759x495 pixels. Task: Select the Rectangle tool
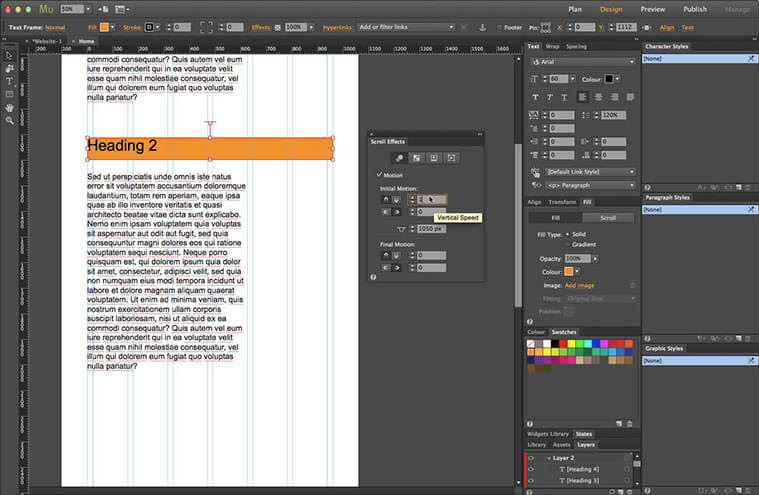point(9,94)
